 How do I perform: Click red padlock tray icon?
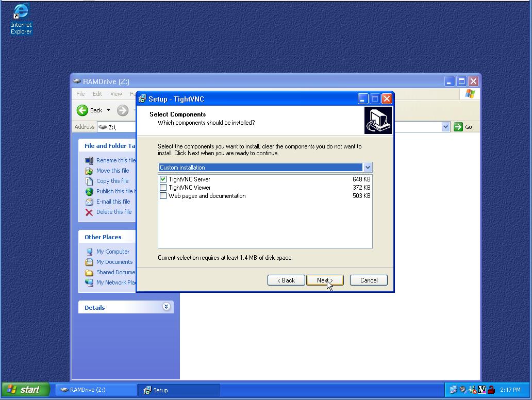tap(491, 390)
